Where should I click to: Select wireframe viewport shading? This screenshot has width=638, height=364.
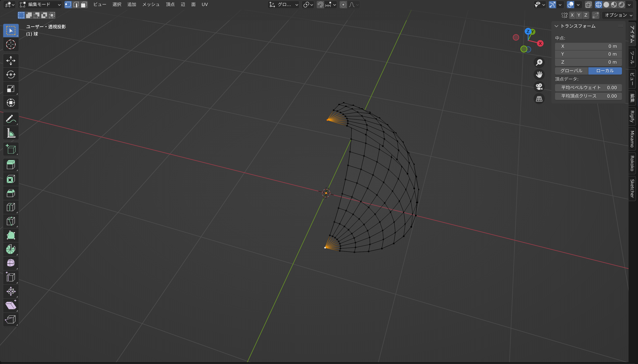click(x=598, y=4)
